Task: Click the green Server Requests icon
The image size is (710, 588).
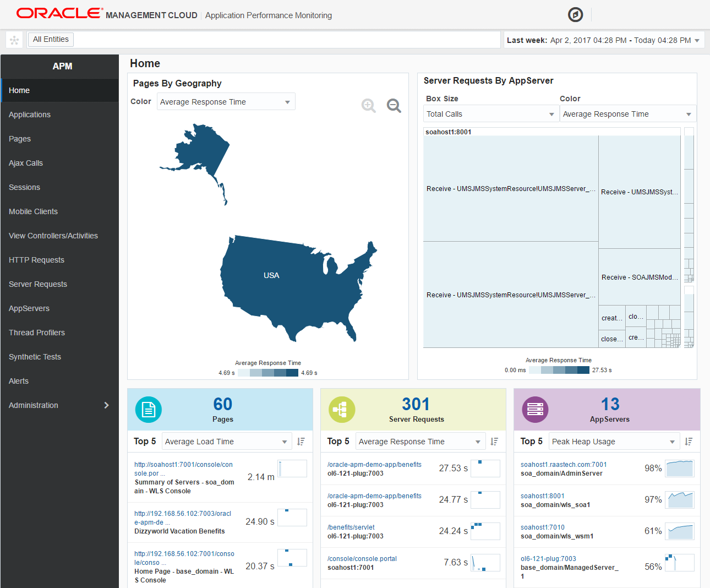Action: tap(342, 409)
